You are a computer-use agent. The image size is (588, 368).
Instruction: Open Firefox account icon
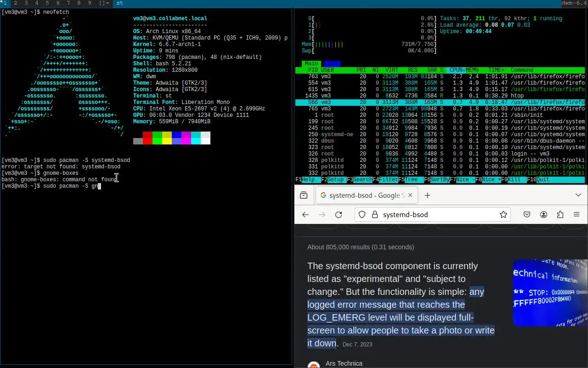click(543, 214)
